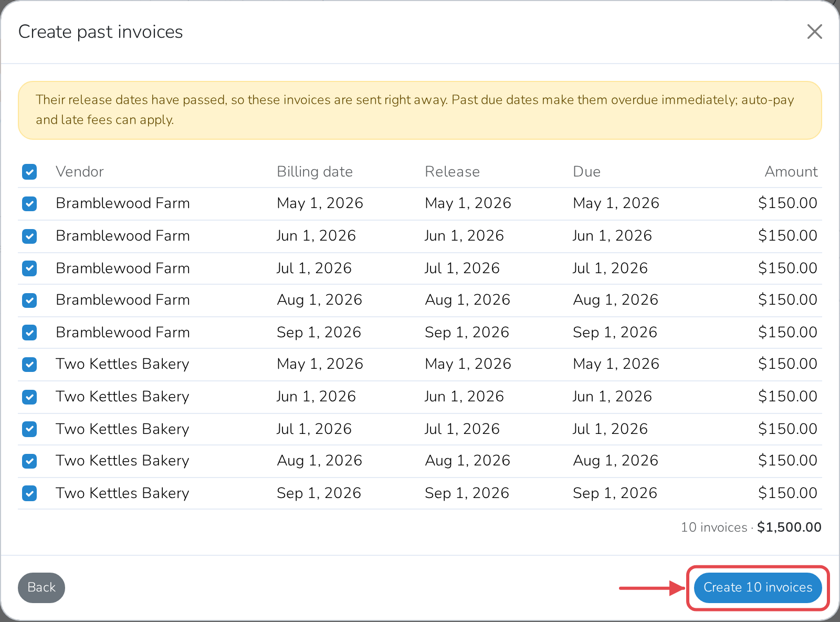Viewport: 840px width, 622px height.
Task: Click $150.00 amount in Two Kettles Bakery Aug row
Action: [787, 461]
